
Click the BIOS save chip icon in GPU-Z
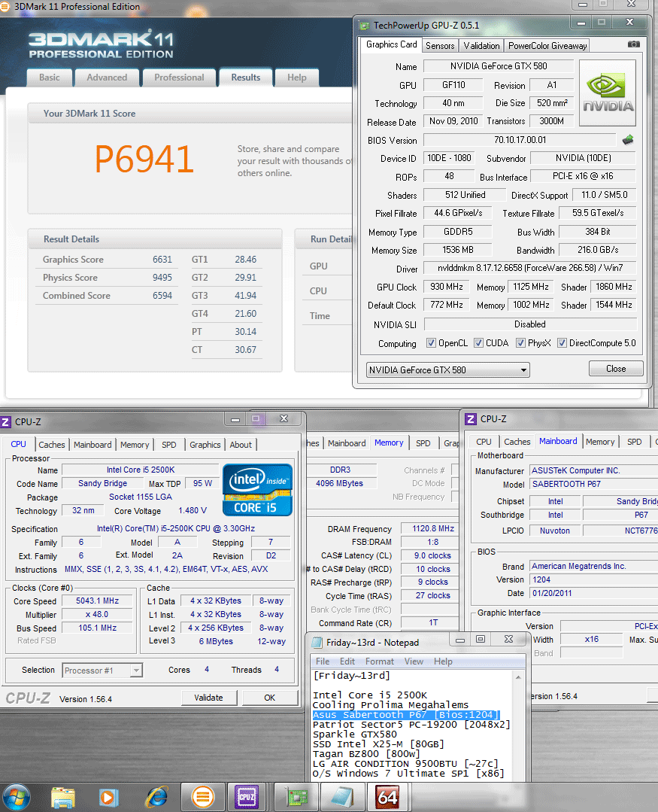pyautogui.click(x=628, y=140)
